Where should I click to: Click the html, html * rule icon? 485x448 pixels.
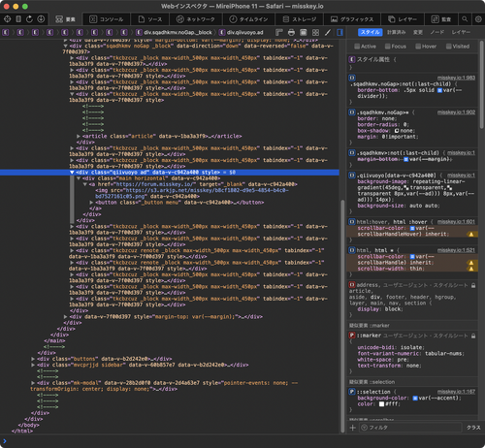pyautogui.click(x=352, y=250)
